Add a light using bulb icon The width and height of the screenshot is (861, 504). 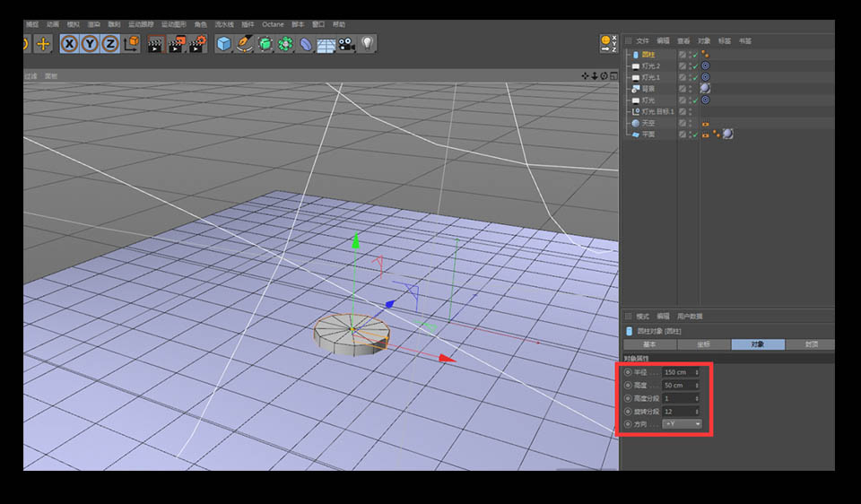367,44
